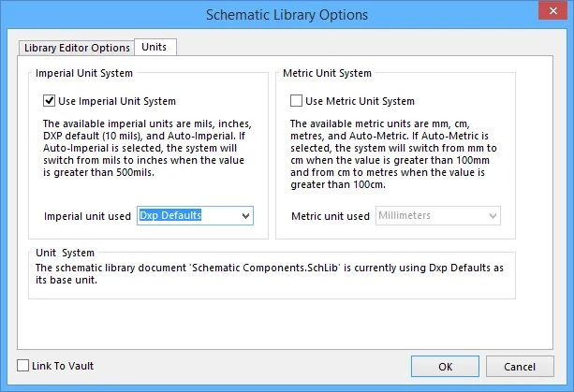The width and height of the screenshot is (574, 392).
Task: Switch to Library Editor Options tab
Action: coord(77,48)
